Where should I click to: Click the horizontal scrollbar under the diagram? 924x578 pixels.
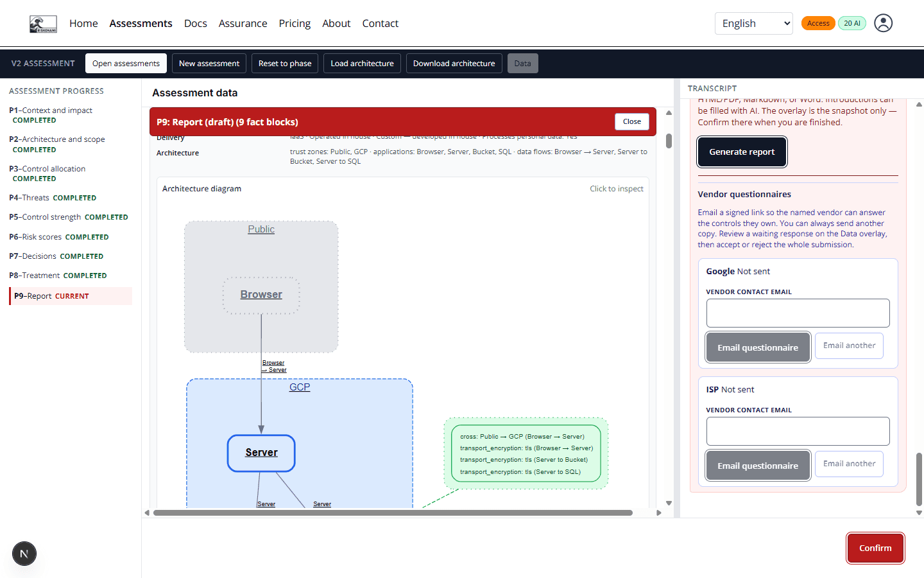point(393,512)
